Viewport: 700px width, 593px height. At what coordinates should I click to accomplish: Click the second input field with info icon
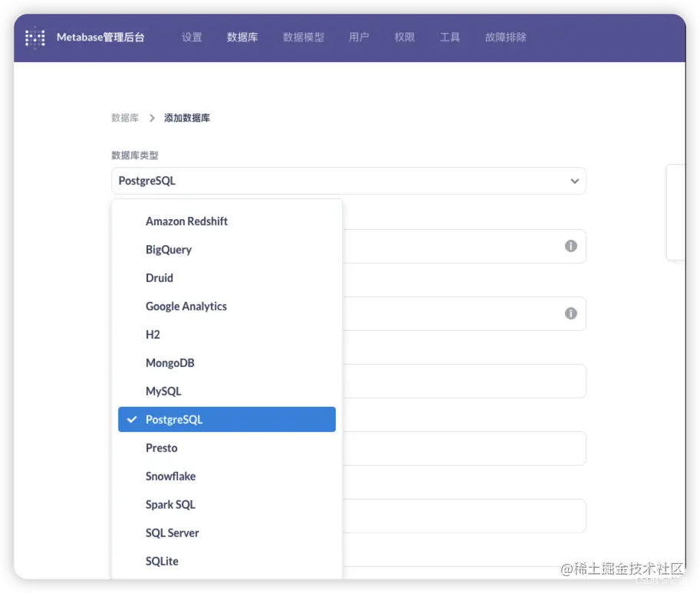pos(465,313)
